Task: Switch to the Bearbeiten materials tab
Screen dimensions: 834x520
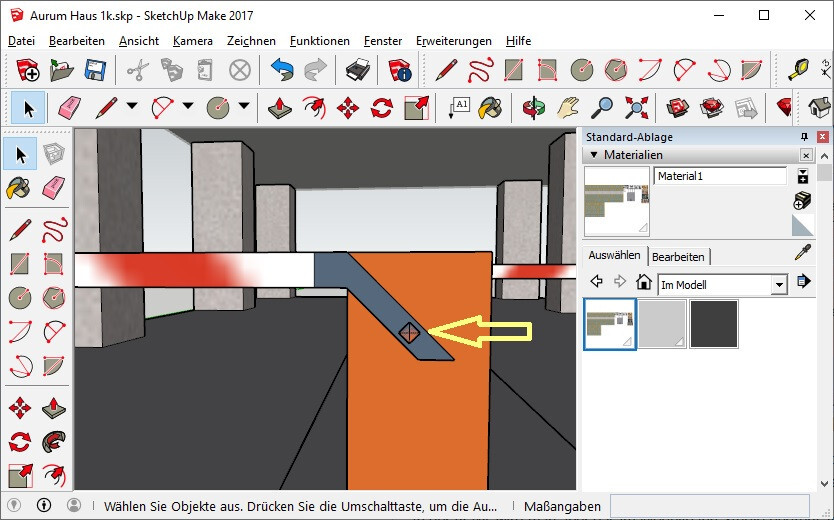Action: (678, 257)
